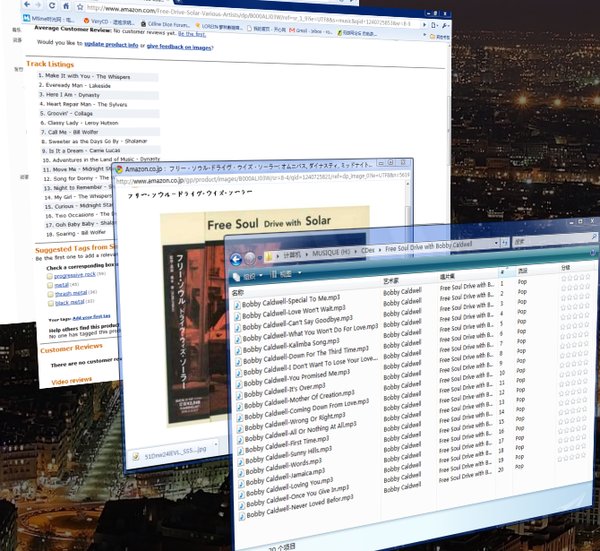The height and width of the screenshot is (551, 600).
Task: Select 'Bobby Caldwell-Special To Me.mp3' file icon
Action: pyautogui.click(x=237, y=305)
